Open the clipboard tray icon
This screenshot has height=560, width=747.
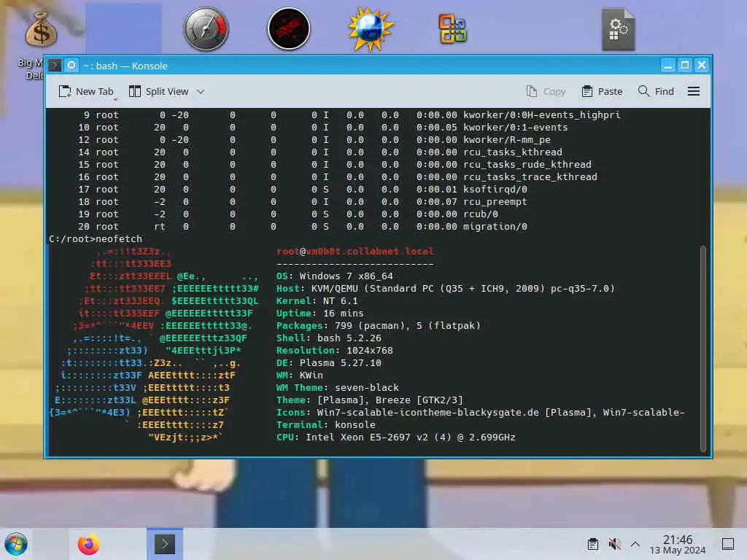click(592, 544)
